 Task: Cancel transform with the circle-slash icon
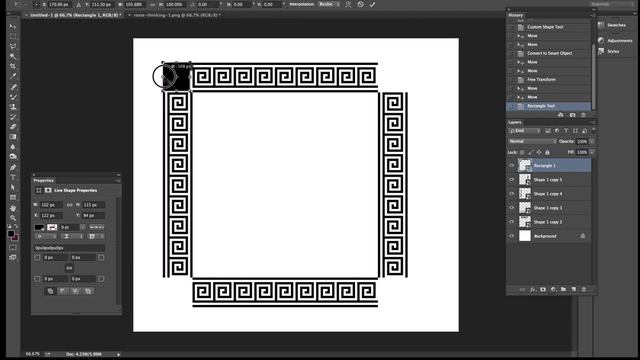pyautogui.click(x=360, y=4)
